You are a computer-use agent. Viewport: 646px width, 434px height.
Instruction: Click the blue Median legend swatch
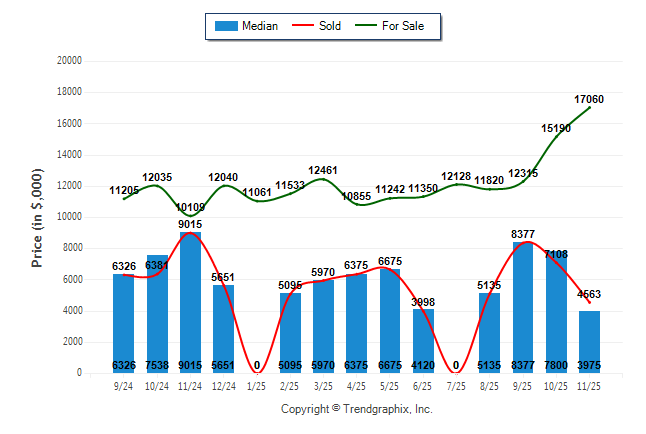point(225,26)
